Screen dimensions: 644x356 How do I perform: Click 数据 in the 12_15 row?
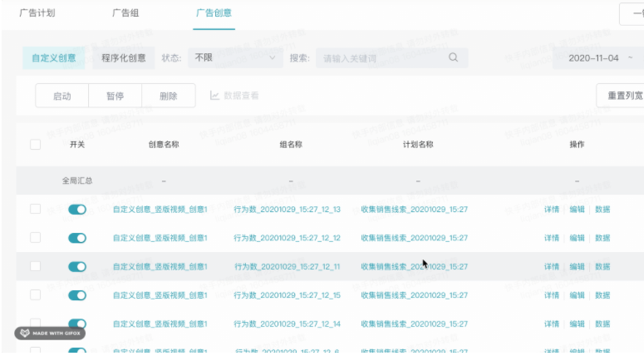point(602,295)
